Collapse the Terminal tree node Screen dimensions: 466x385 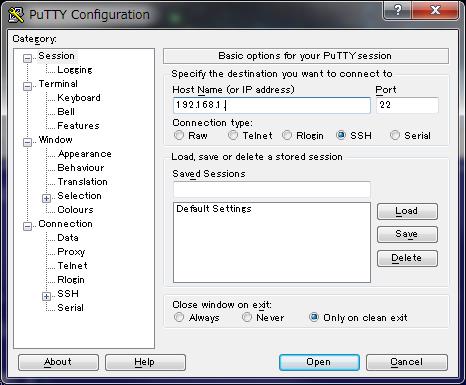pos(27,86)
